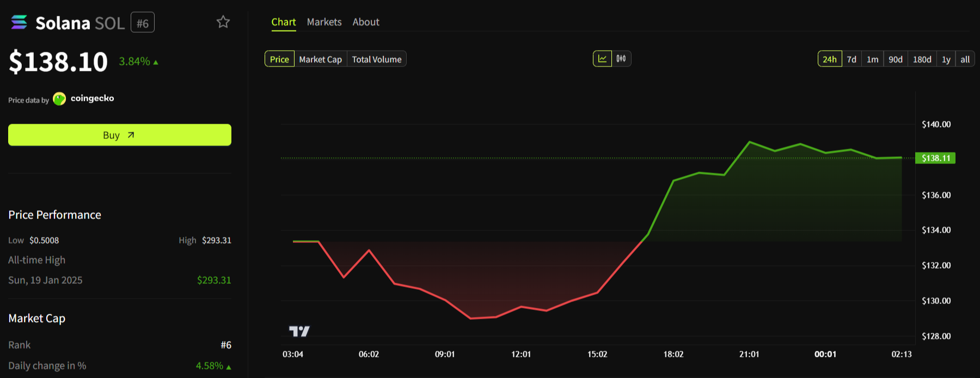Open the About tab
The image size is (980, 378).
[x=366, y=22]
